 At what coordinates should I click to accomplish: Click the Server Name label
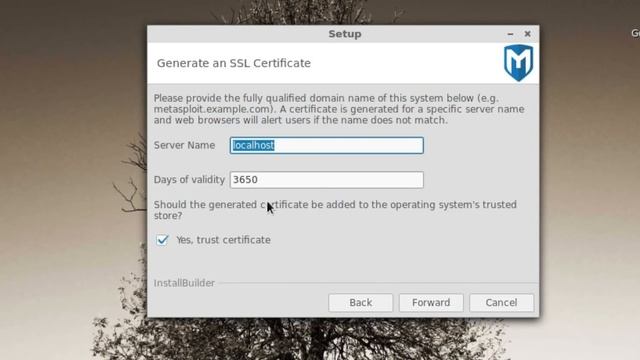coord(184,145)
